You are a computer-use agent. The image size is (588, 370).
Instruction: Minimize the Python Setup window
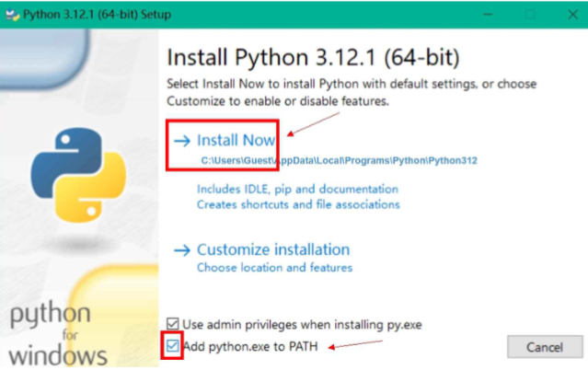tap(488, 15)
